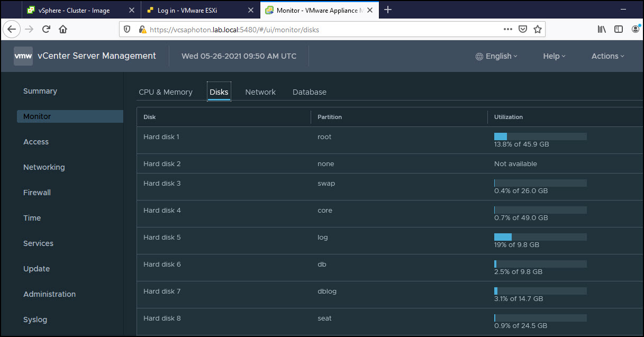Open Services in the sidebar
644x337 pixels.
coord(39,243)
